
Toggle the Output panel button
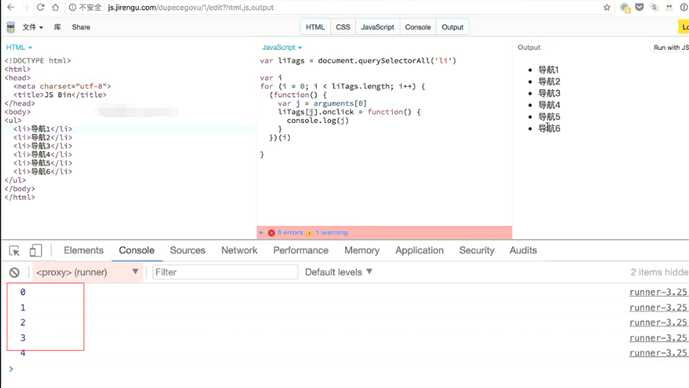pyautogui.click(x=452, y=27)
